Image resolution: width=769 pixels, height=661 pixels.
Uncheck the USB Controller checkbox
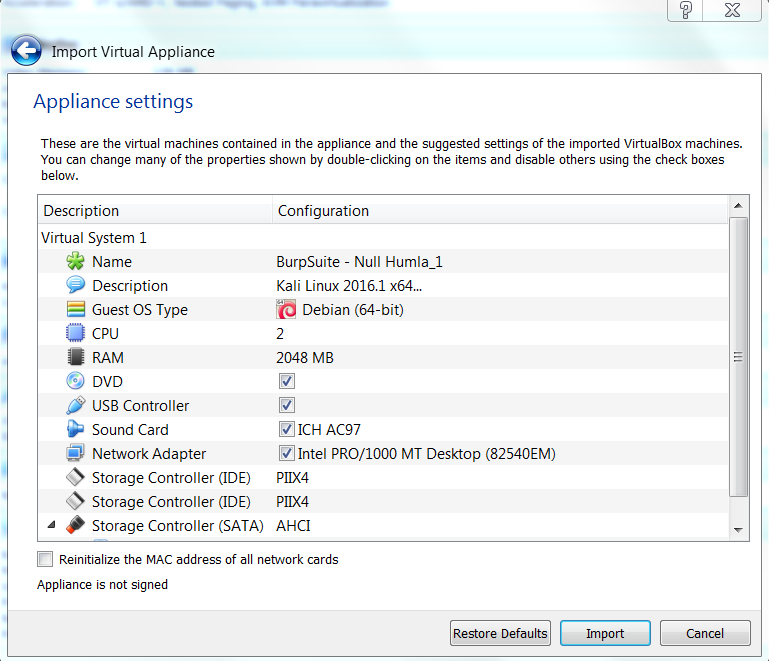[287, 405]
